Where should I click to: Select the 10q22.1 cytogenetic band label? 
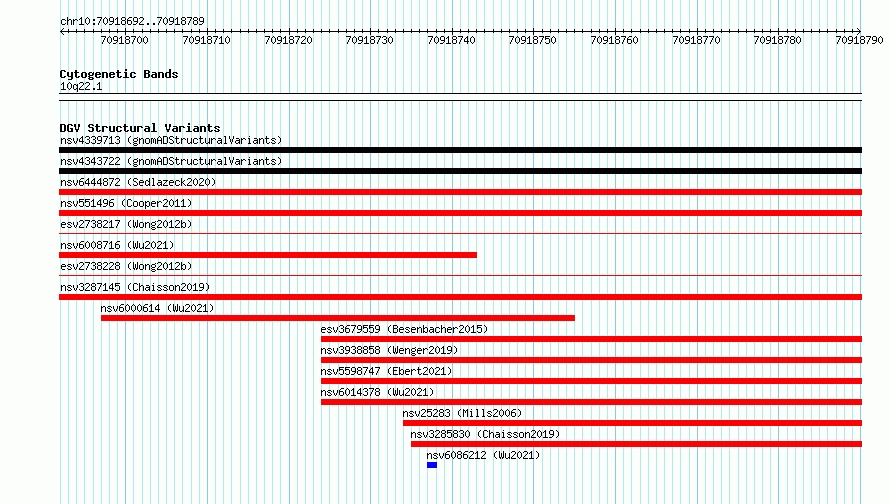pyautogui.click(x=81, y=86)
